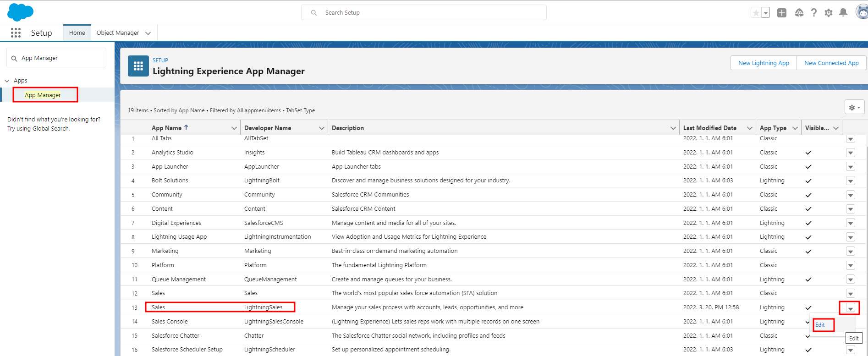Select App Manager in the sidebar
868x356 pixels.
[x=43, y=95]
